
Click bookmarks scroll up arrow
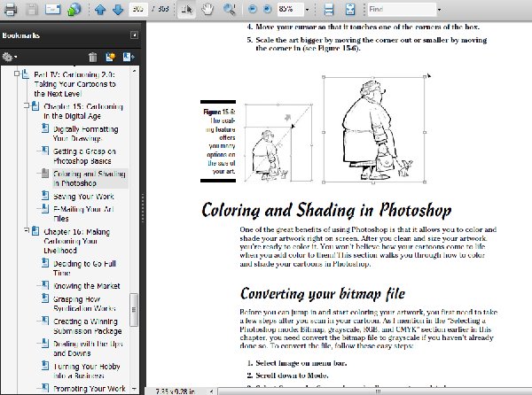135,71
